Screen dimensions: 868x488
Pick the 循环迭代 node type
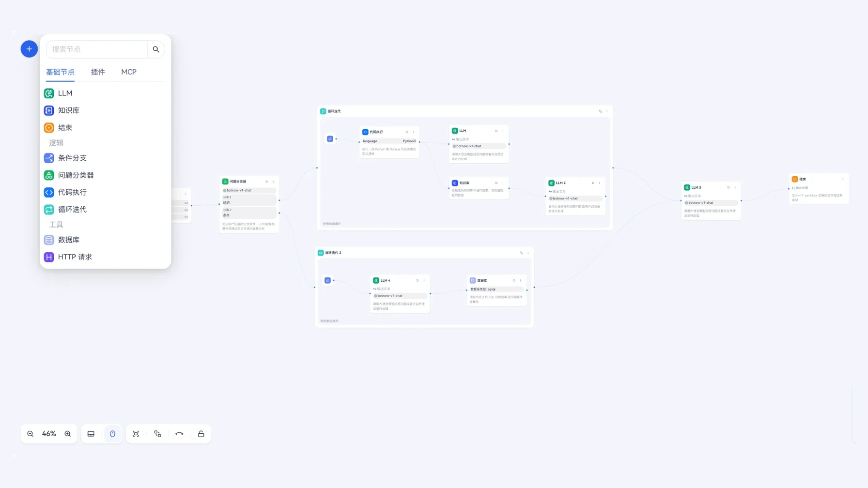click(x=105, y=210)
